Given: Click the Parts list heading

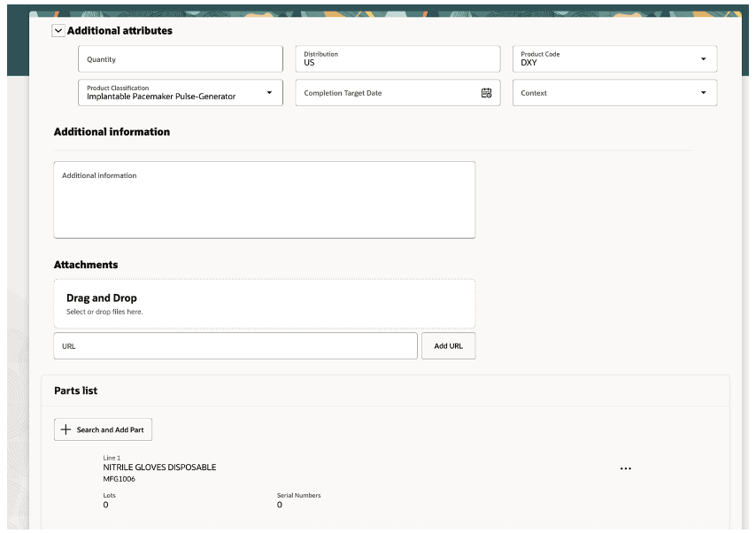Looking at the screenshot, I should point(76,390).
